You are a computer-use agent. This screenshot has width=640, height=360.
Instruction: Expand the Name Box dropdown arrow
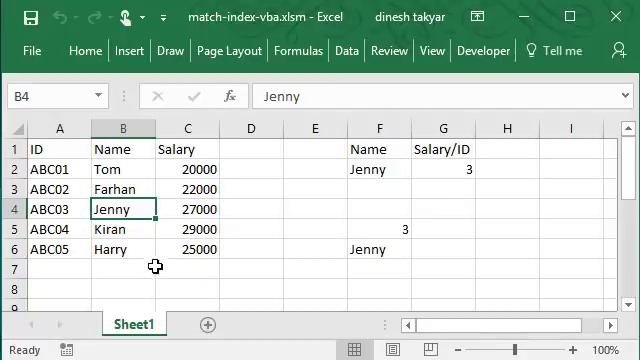(98, 96)
